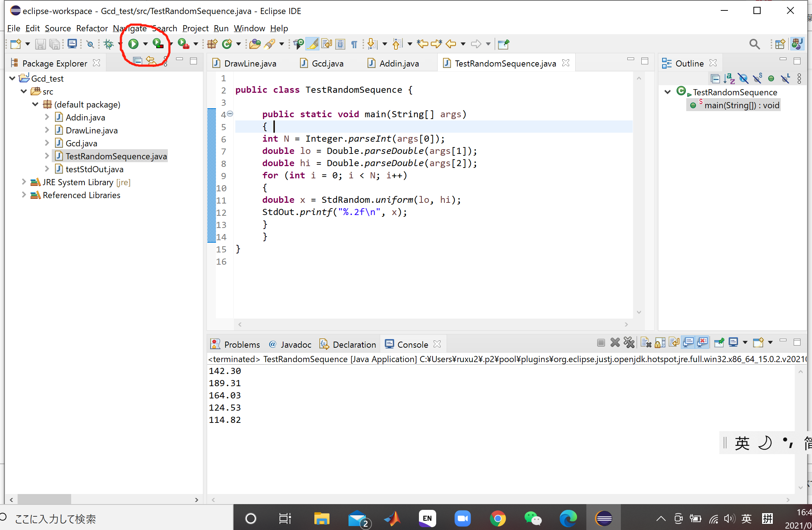
Task: Clear the Console output with the Clear icon
Action: tap(645, 342)
